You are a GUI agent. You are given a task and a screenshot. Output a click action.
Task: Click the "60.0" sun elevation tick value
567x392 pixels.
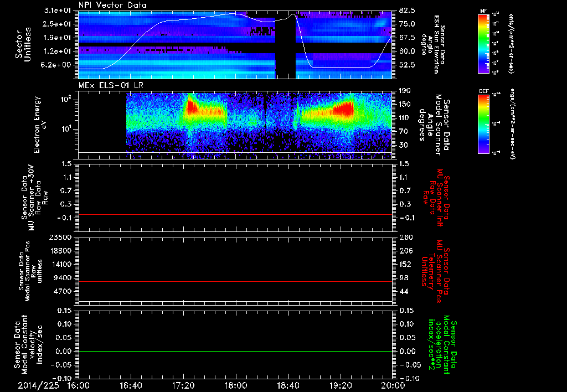[407, 51]
